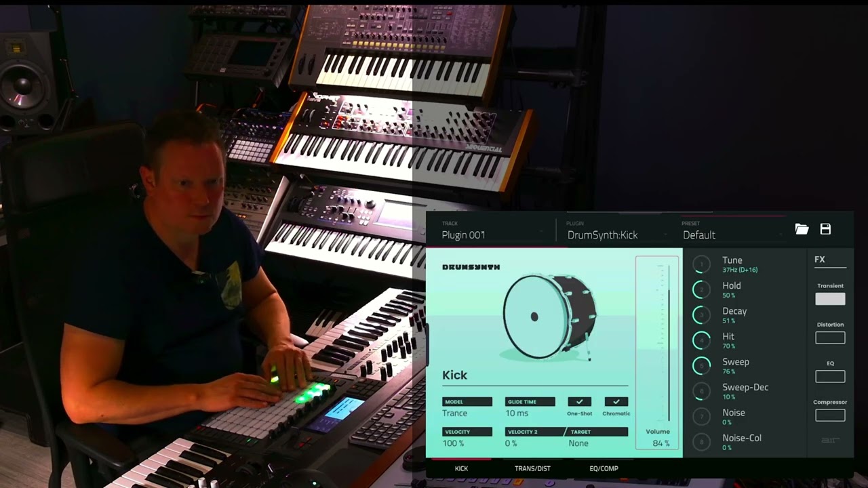Select knob 8 for Noise-Col
The height and width of the screenshot is (488, 868).
tap(701, 442)
